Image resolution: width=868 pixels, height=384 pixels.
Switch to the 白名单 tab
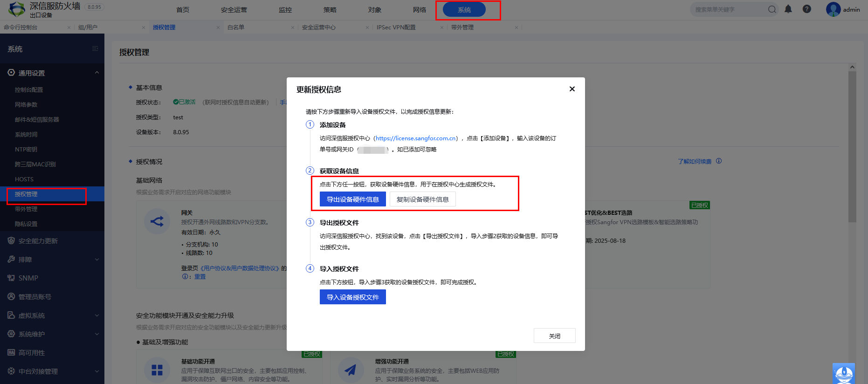[236, 27]
